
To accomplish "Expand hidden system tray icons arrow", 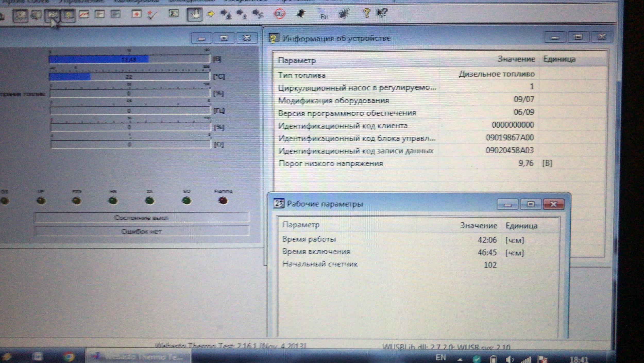I will coord(460,359).
